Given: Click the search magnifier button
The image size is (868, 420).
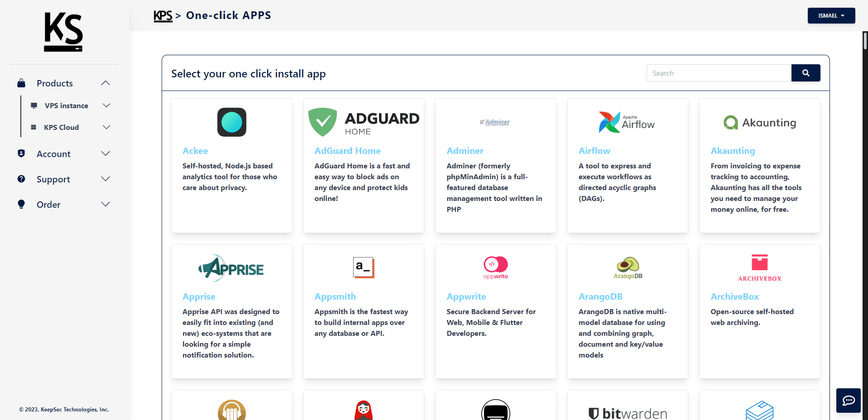Looking at the screenshot, I should (x=806, y=73).
